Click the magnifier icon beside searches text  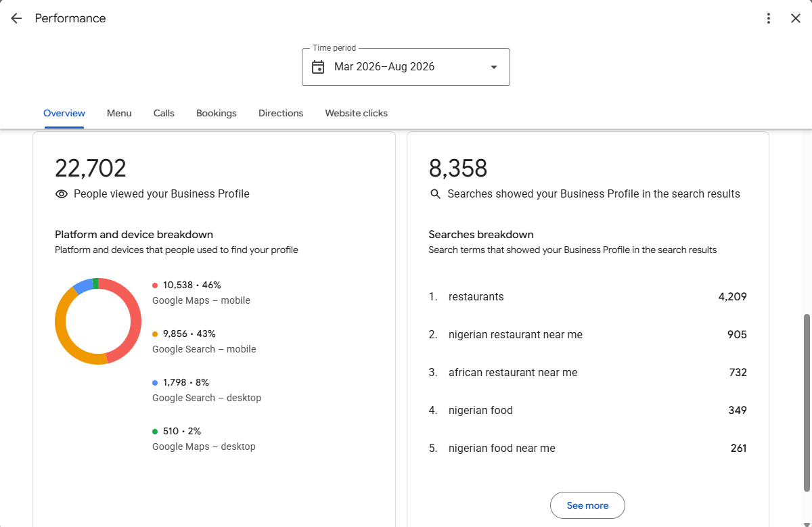click(x=436, y=194)
